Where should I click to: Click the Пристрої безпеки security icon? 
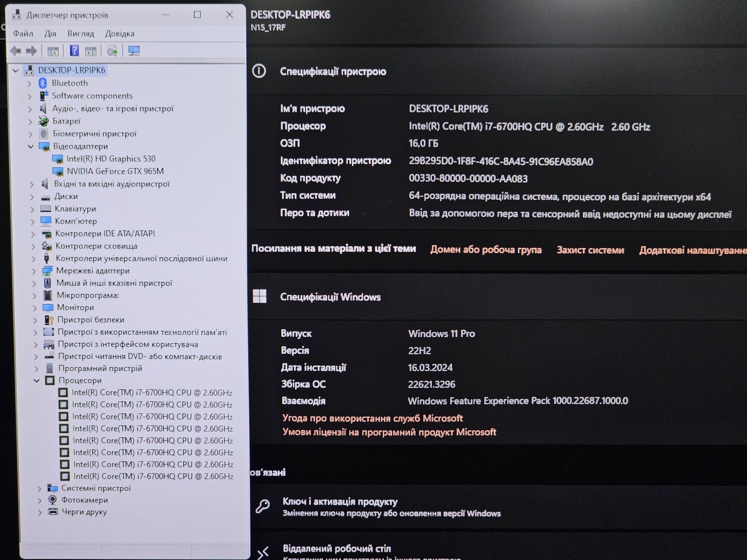[x=49, y=320]
